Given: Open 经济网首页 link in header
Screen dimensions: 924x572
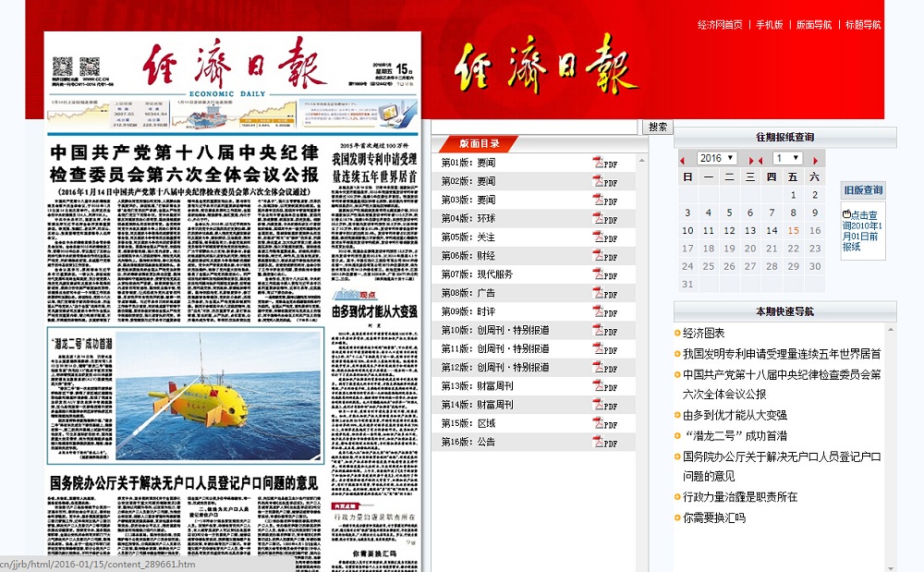Looking at the screenshot, I should click(720, 25).
